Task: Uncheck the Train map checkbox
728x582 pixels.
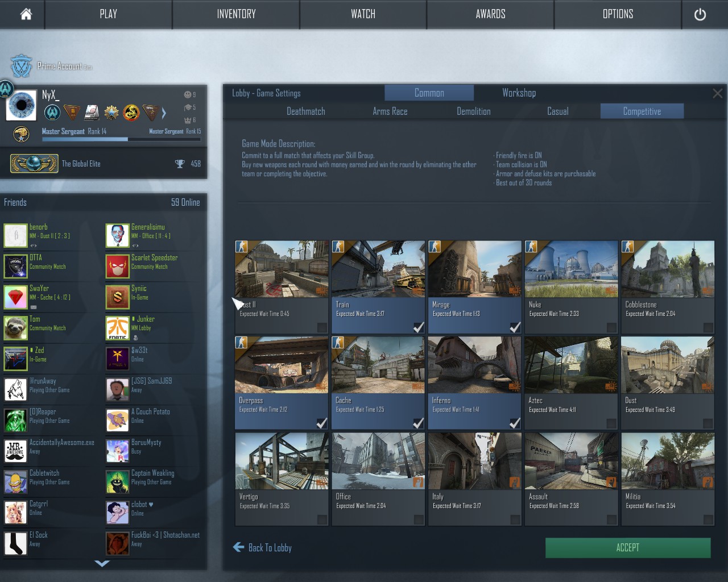Action: coord(419,327)
